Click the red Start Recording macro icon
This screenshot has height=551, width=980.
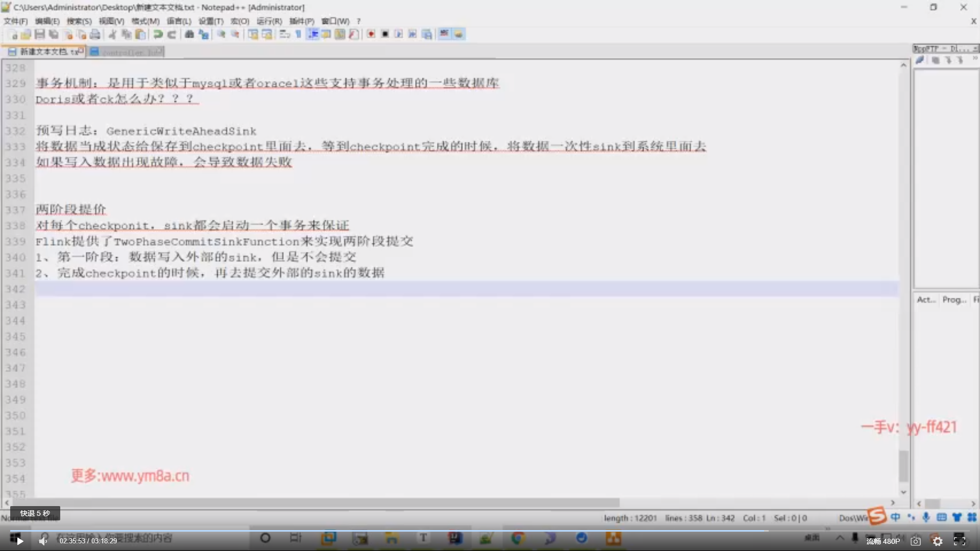pos(371,34)
